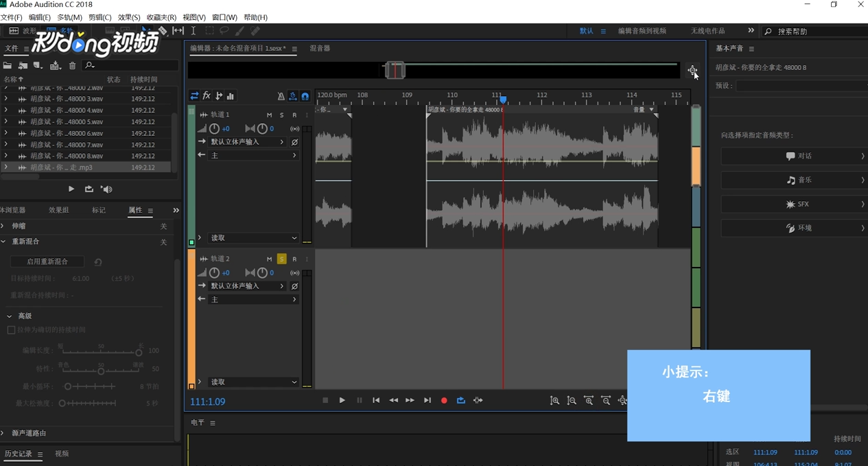Click the Stop button in transport
868x466 pixels.
click(x=325, y=400)
